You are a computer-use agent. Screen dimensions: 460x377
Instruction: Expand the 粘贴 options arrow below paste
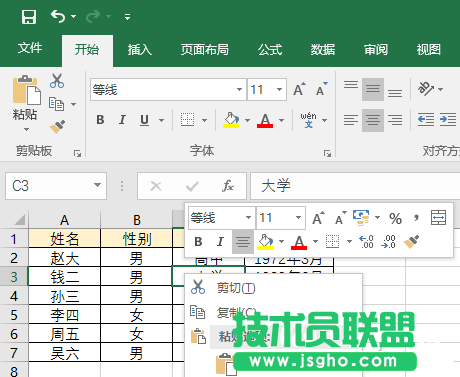(x=26, y=129)
